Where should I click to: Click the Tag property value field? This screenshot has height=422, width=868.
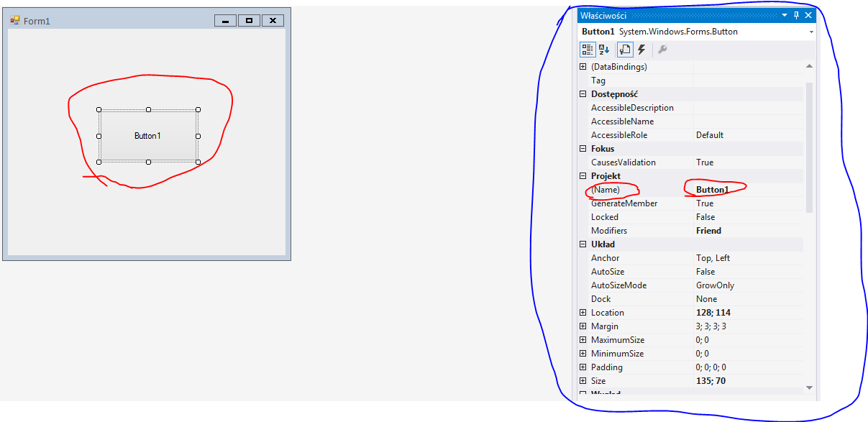click(x=748, y=81)
